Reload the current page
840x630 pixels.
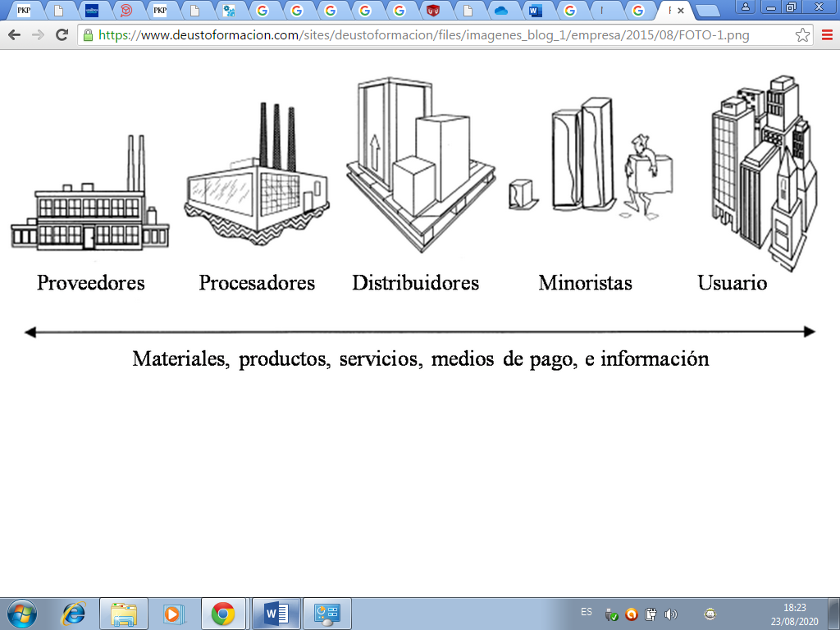tap(62, 35)
